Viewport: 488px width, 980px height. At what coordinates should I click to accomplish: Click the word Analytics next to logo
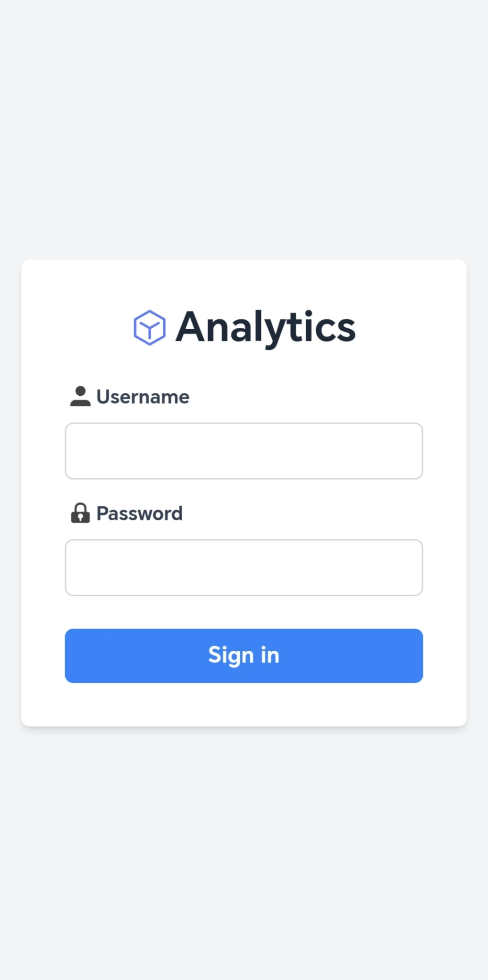[x=266, y=327]
